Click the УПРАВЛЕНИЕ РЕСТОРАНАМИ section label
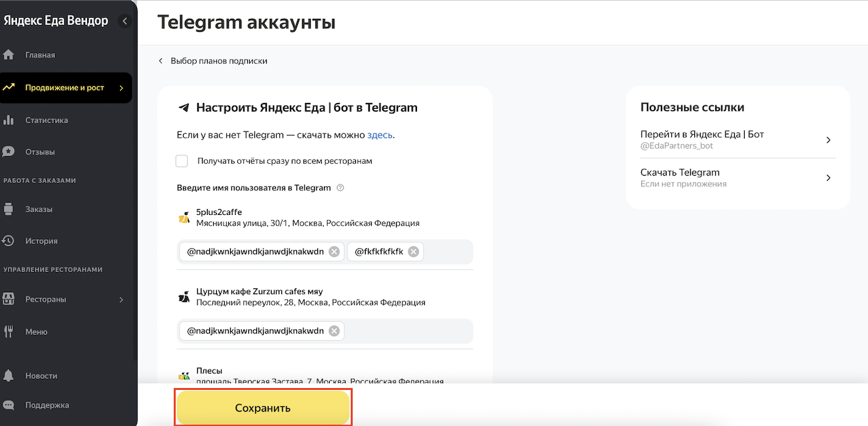 click(x=53, y=269)
